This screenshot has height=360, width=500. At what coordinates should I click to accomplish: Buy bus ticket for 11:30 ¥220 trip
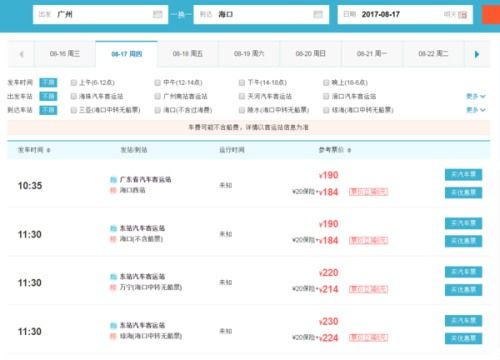463,272
